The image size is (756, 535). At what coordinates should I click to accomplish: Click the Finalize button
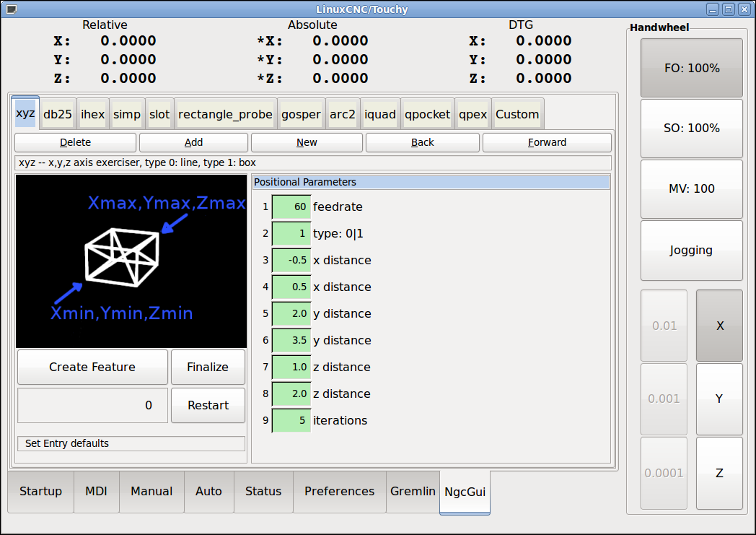coord(208,367)
